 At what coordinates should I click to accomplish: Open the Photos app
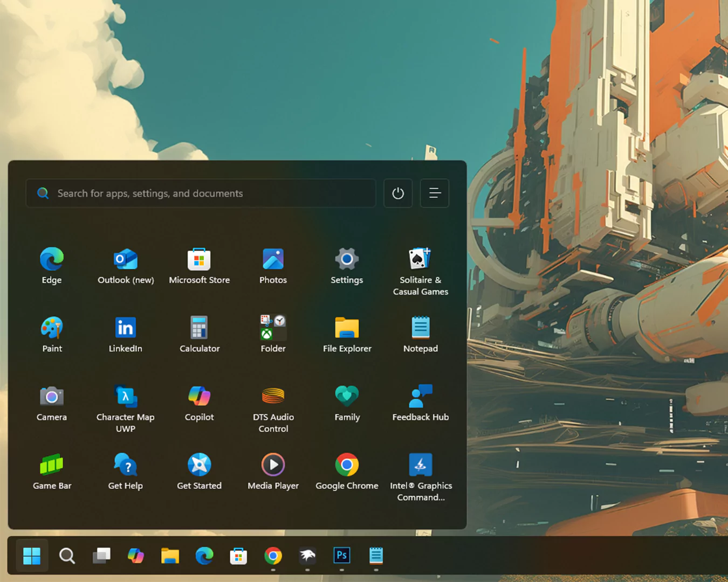tap(273, 266)
